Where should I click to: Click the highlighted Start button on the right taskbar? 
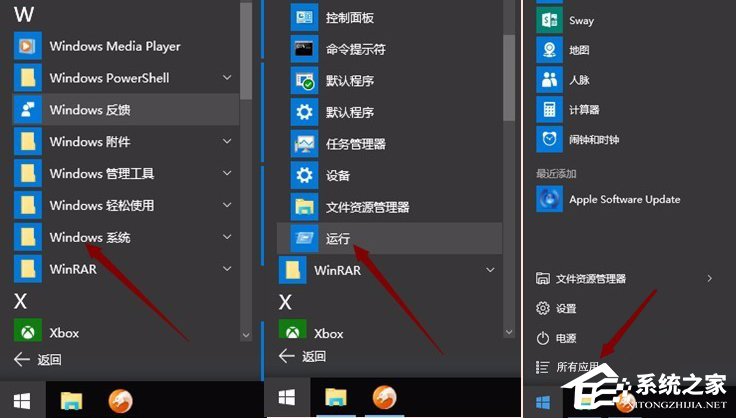543,402
